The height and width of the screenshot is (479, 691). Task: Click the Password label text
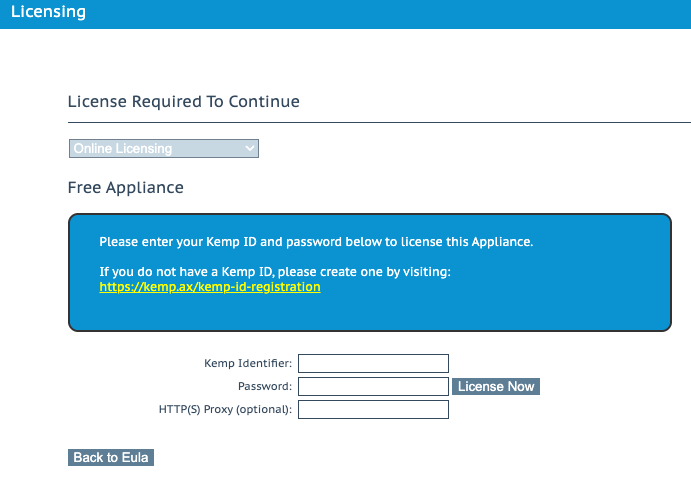264,387
